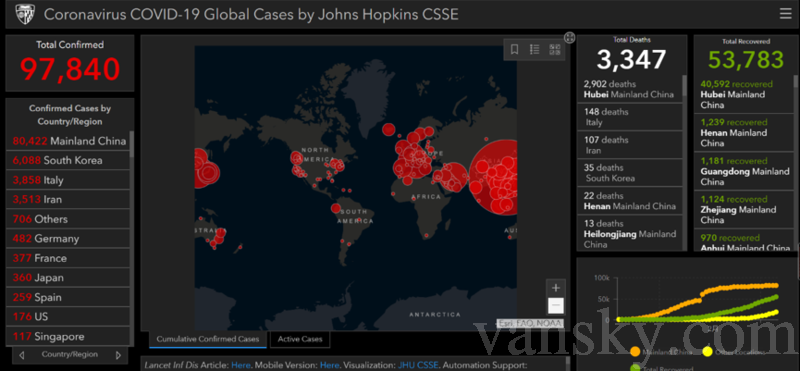
Task: Toggle Mainland China orange legend marker
Action: point(635,352)
